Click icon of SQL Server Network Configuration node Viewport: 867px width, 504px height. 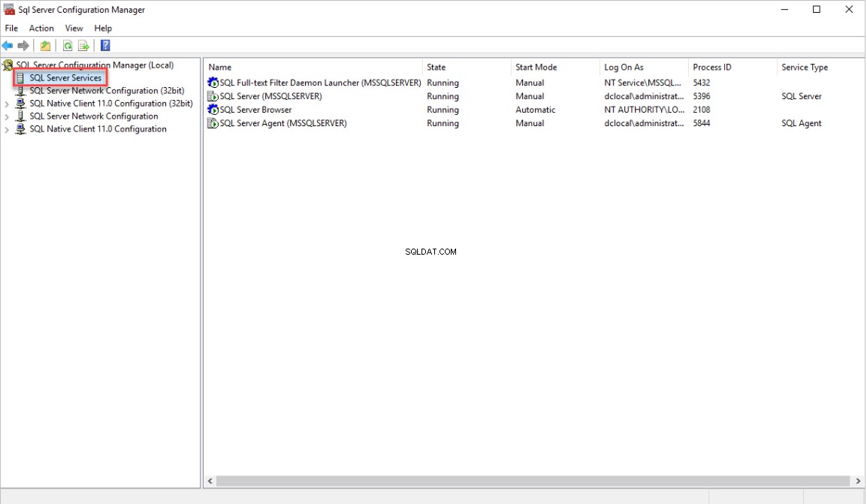(21, 116)
